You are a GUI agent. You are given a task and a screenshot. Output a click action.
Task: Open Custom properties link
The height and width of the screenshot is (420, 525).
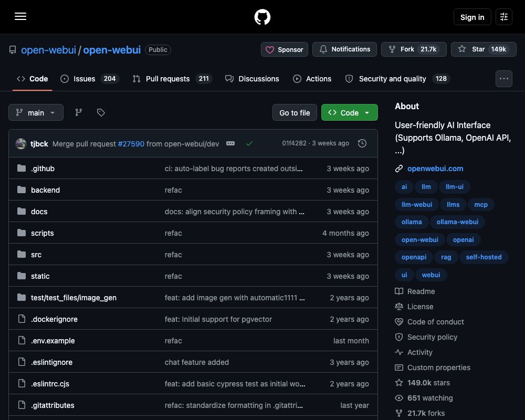(x=433, y=367)
